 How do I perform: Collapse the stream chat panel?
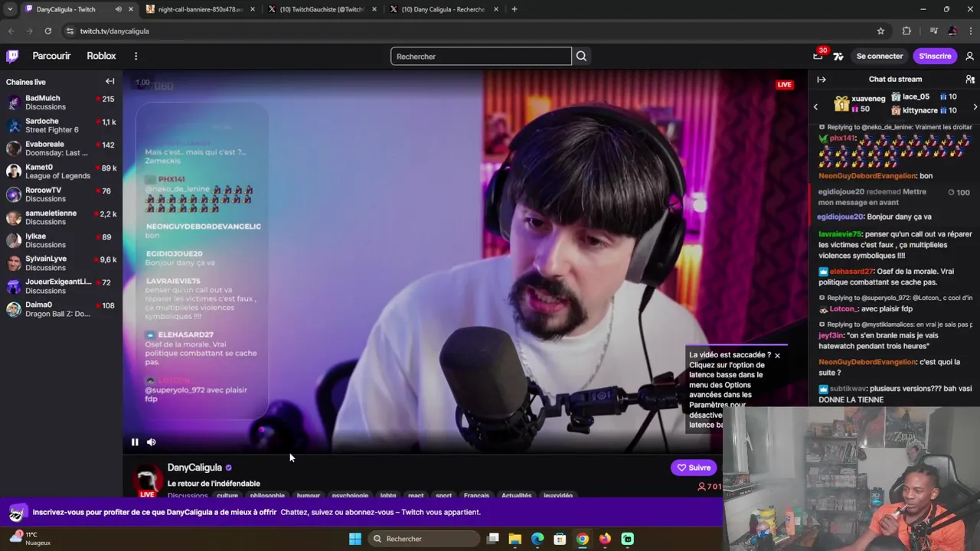tap(822, 80)
